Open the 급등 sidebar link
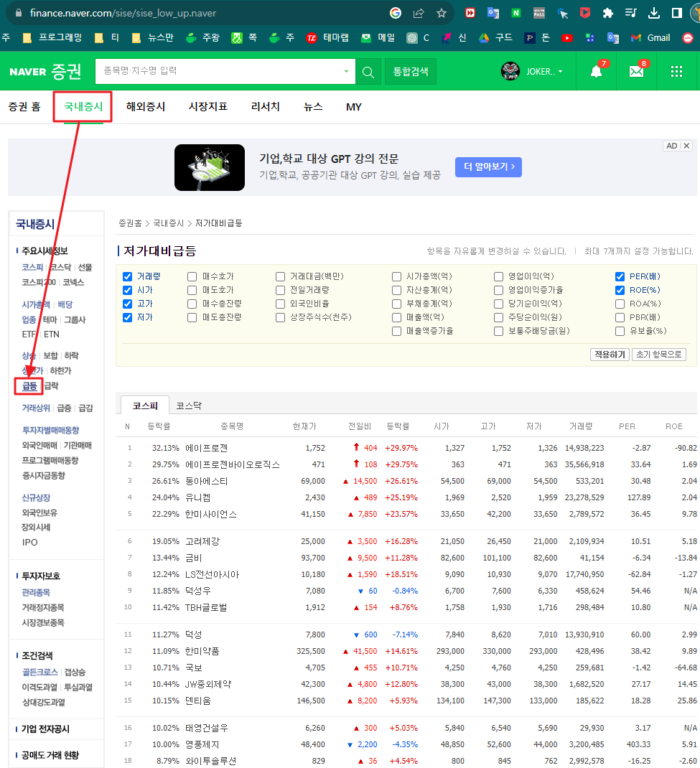The image size is (700, 768). click(x=29, y=386)
